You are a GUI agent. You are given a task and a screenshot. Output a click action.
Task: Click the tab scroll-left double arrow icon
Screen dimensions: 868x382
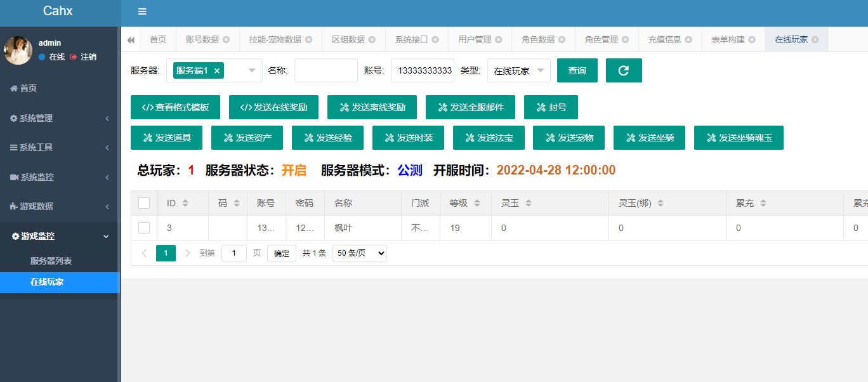(131, 40)
